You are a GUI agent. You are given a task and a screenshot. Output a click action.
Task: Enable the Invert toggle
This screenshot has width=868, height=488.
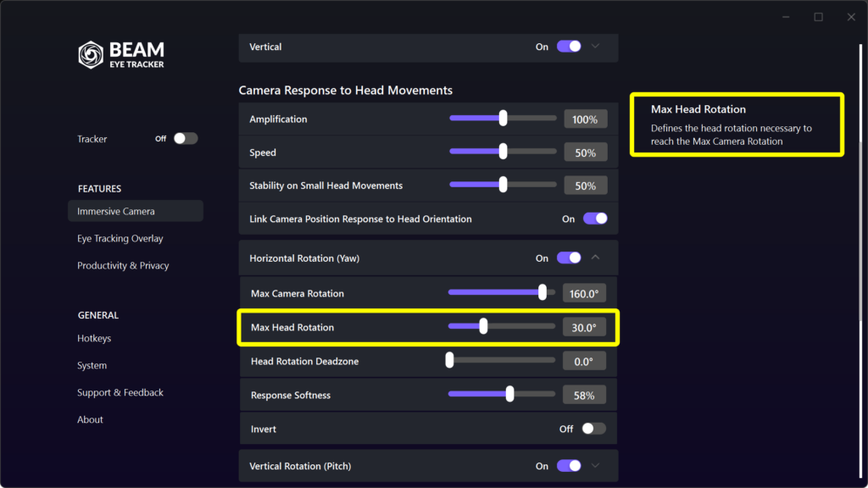[593, 429]
